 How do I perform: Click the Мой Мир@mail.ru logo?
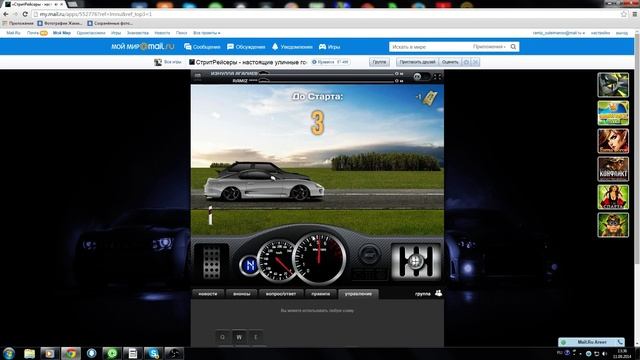click(142, 47)
